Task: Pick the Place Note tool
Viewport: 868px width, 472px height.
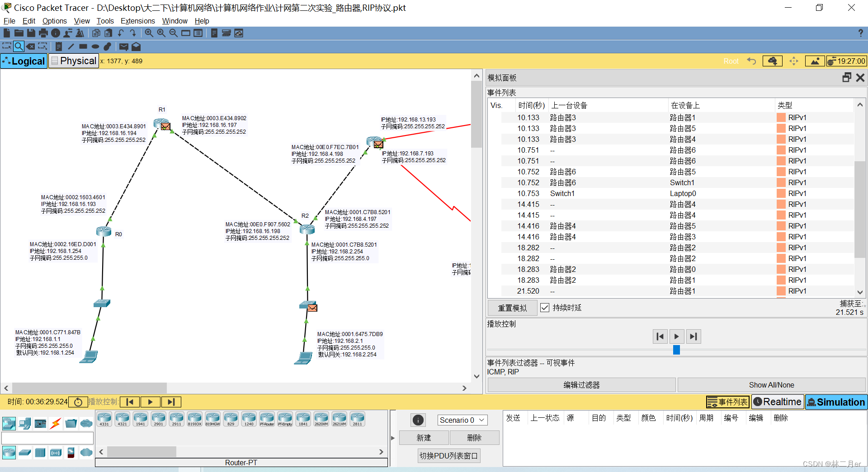Action: tap(59, 46)
